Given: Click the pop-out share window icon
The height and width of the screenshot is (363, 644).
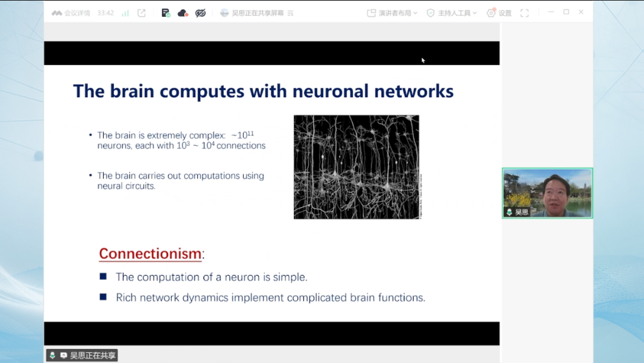Looking at the screenshot, I should [x=142, y=13].
